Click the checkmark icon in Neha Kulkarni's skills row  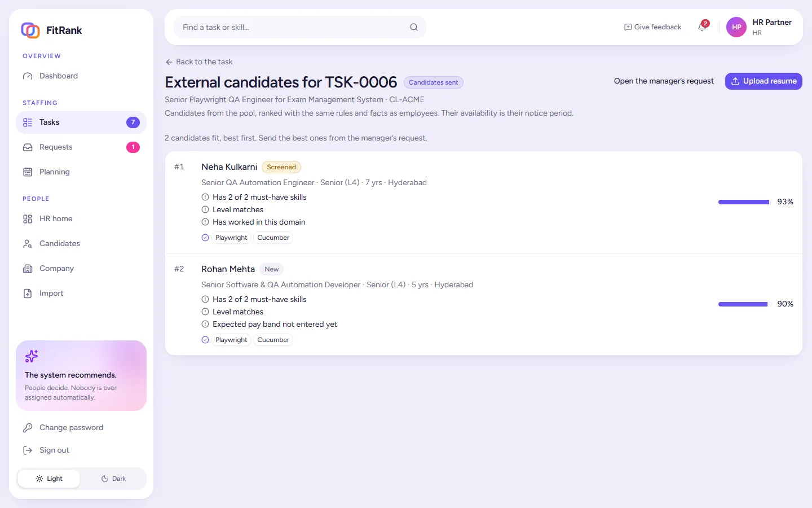[205, 238]
